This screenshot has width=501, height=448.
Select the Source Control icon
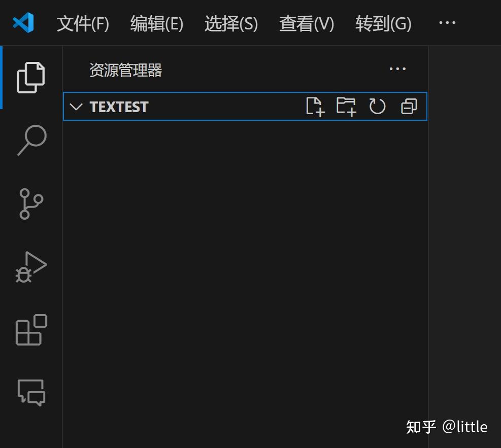click(x=30, y=204)
